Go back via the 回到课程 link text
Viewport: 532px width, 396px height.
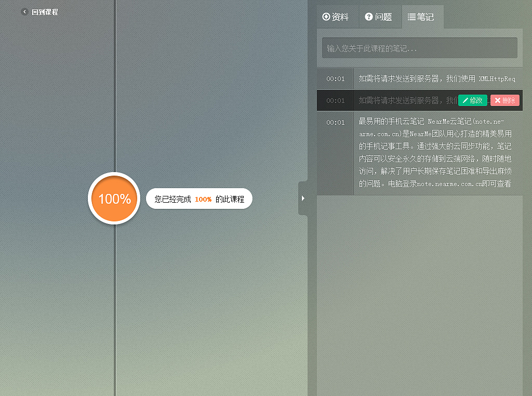(45, 12)
